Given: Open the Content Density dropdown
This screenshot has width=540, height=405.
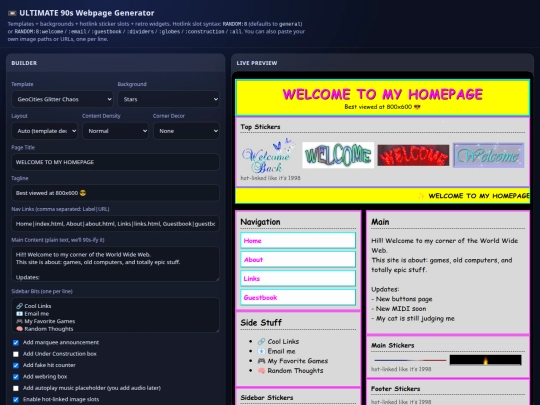Looking at the screenshot, I should (x=115, y=131).
